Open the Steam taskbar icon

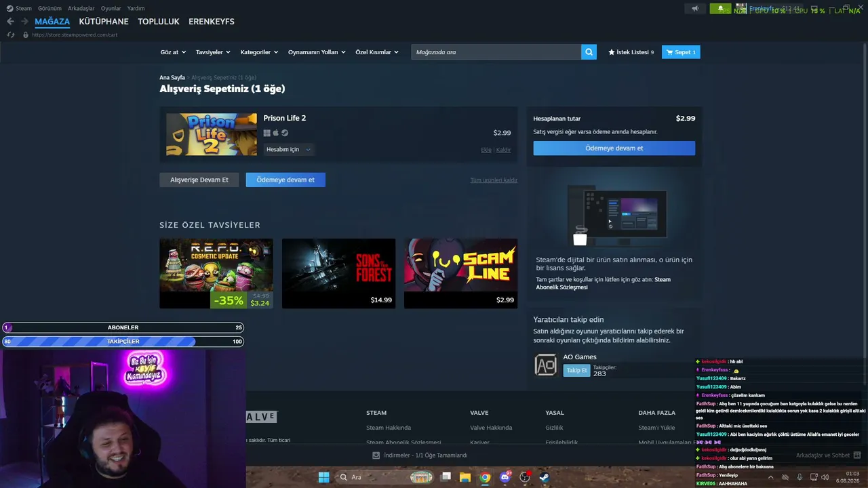point(544,477)
